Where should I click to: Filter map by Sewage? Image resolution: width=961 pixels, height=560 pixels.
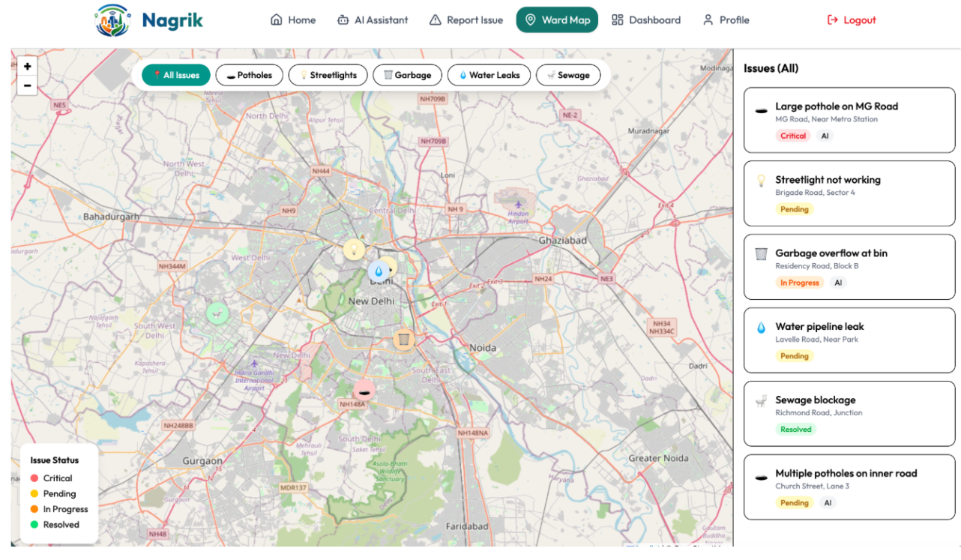tap(568, 75)
